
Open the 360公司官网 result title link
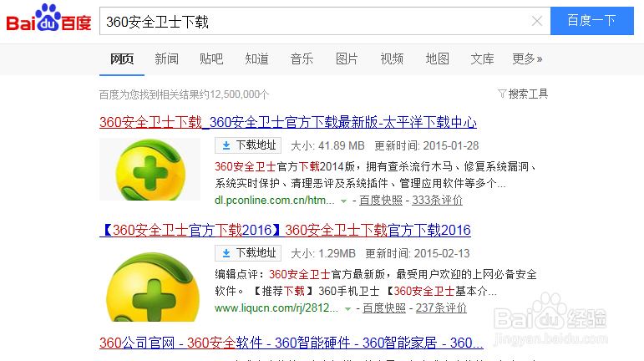coord(292,343)
